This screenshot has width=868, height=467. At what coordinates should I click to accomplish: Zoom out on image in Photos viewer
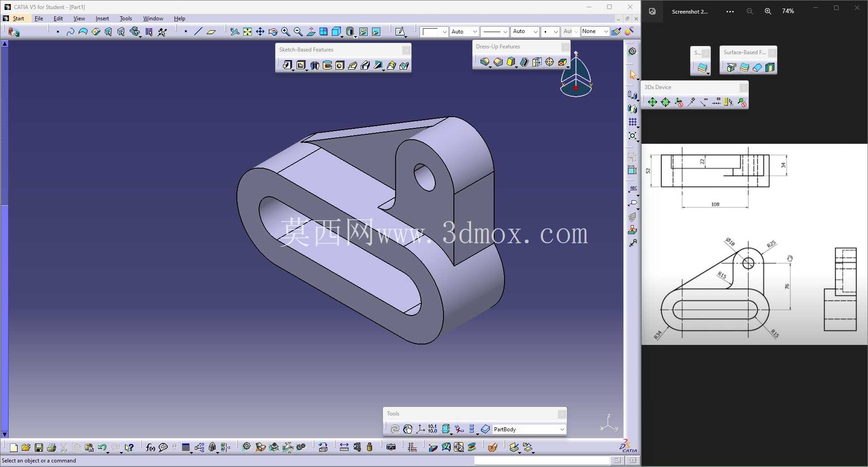(x=750, y=11)
